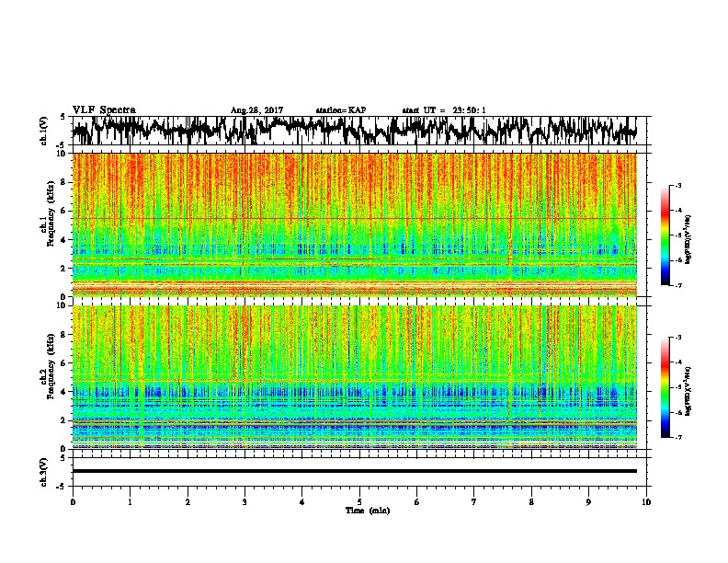Click the "10" kHz tick on ch.1 frequency axis
The height and width of the screenshot is (563, 728).
[63, 154]
